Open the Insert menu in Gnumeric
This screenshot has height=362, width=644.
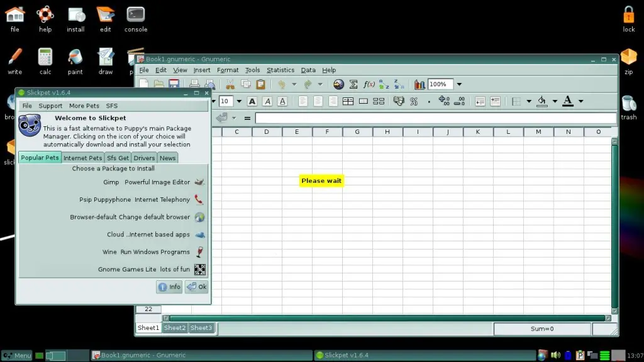[202, 70]
